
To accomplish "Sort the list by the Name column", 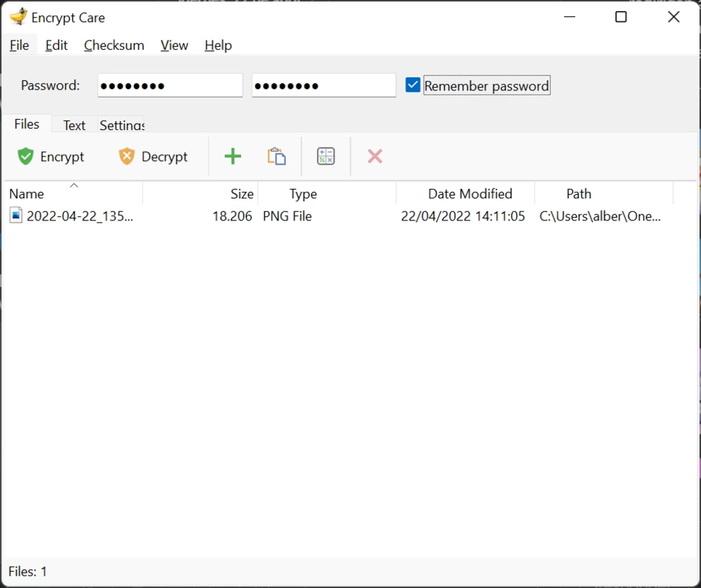I will [74, 193].
